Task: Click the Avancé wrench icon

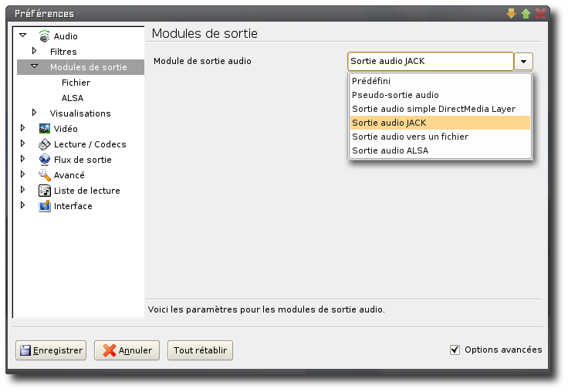Action: (44, 175)
